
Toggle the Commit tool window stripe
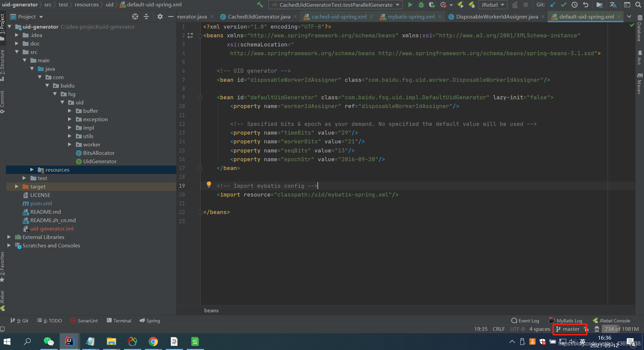point(2,102)
